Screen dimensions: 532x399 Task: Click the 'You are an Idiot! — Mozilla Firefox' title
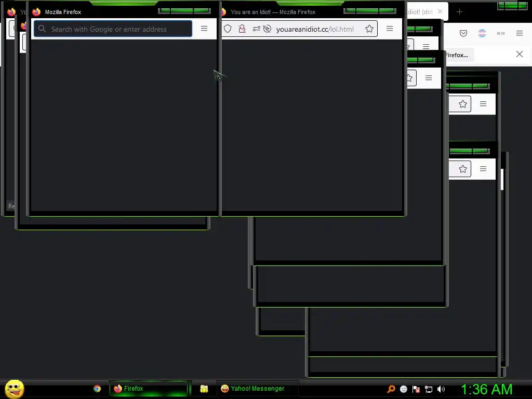273,12
